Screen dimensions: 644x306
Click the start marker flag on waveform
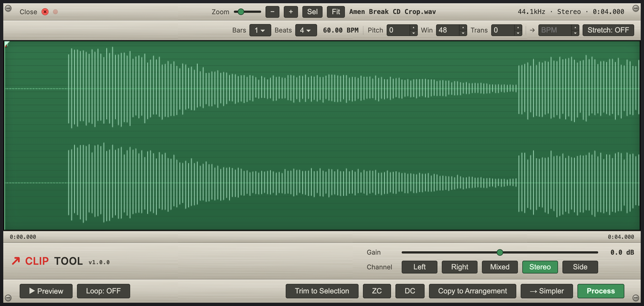pyautogui.click(x=7, y=44)
